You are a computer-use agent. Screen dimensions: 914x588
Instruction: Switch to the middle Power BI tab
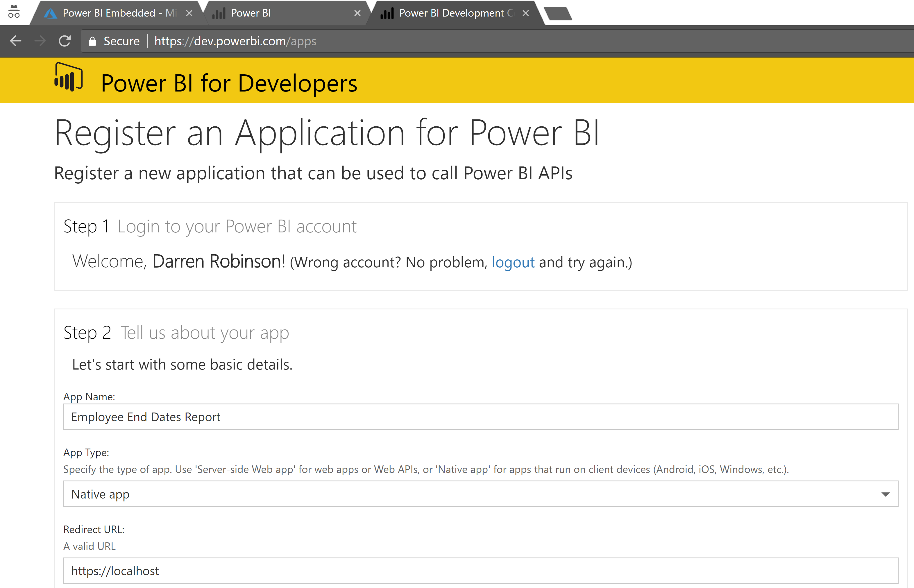coord(267,13)
